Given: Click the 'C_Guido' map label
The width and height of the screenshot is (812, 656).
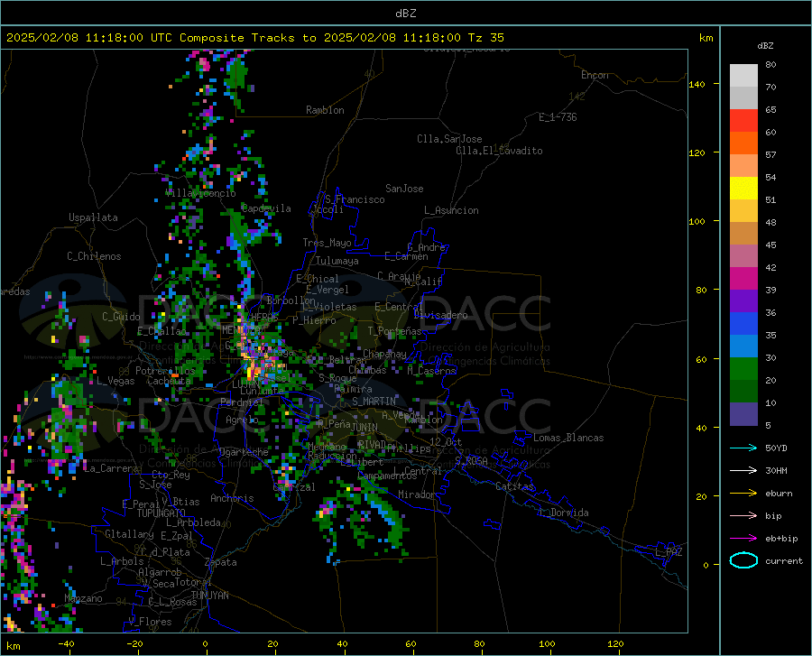Looking at the screenshot, I should (121, 317).
